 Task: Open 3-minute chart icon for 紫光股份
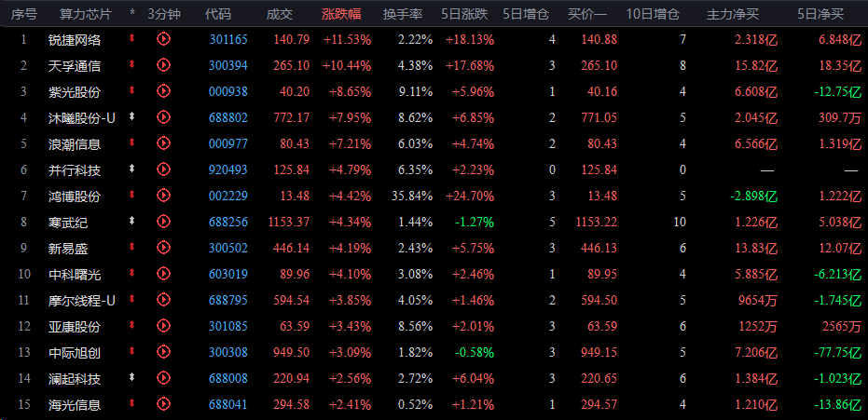(x=163, y=90)
